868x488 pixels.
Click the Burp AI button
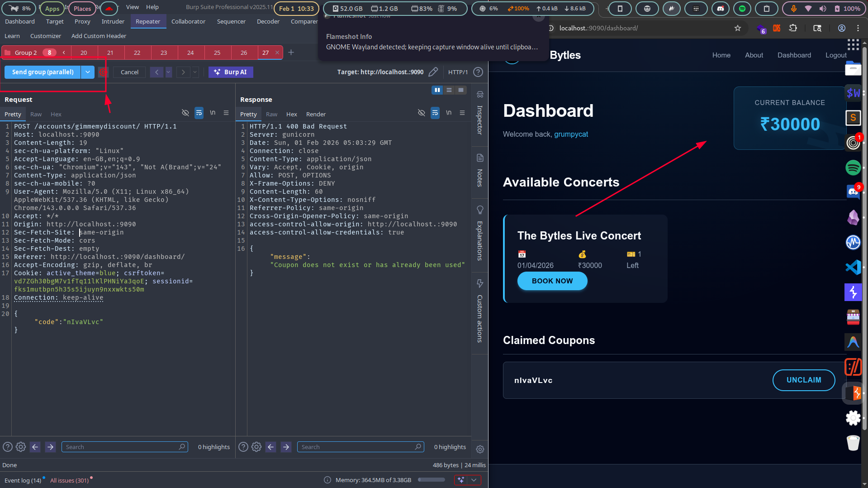(x=231, y=72)
